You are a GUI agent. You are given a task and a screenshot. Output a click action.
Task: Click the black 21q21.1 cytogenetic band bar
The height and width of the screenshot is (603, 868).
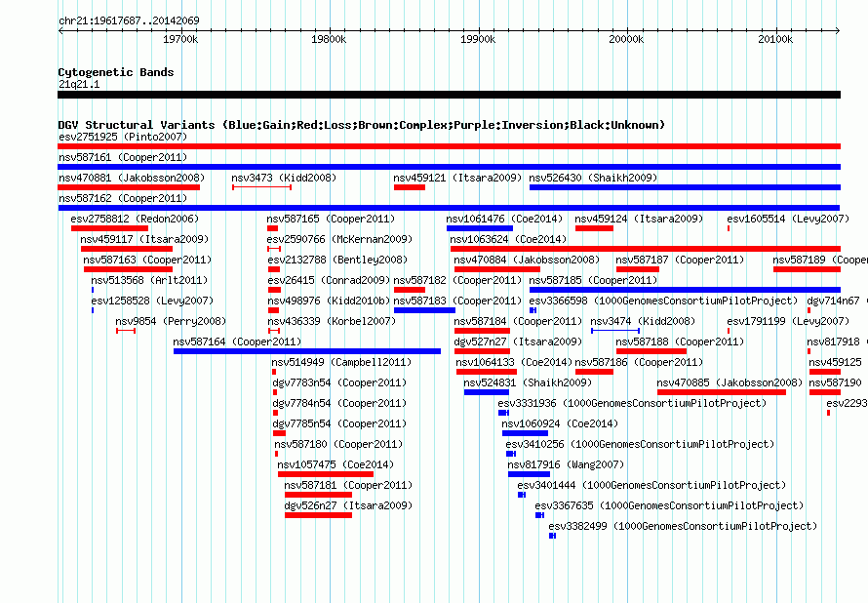click(x=449, y=95)
